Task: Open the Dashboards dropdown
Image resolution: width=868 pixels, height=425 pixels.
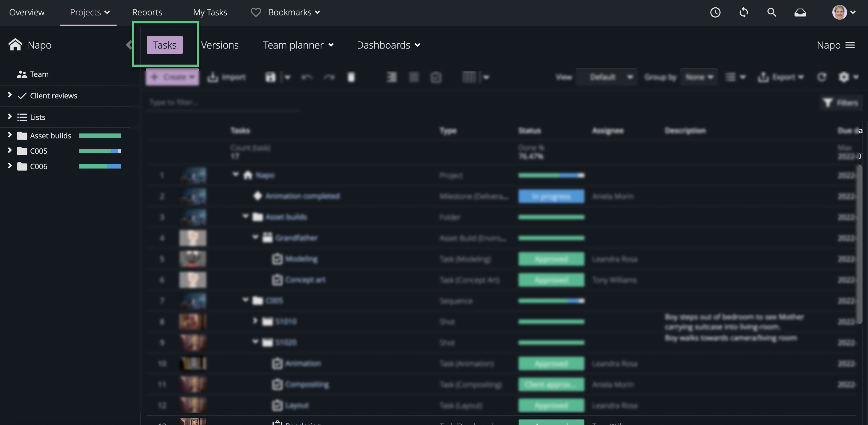Action: (388, 45)
